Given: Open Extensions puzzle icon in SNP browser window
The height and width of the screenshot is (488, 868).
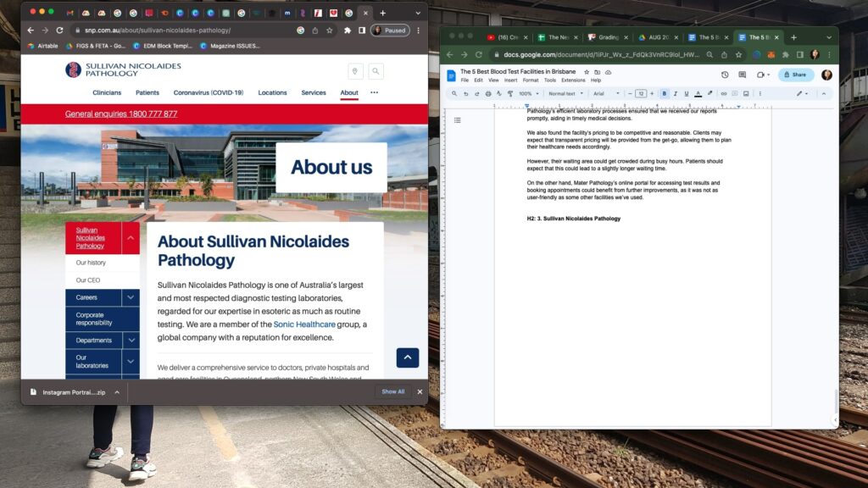Looking at the screenshot, I should 347,30.
